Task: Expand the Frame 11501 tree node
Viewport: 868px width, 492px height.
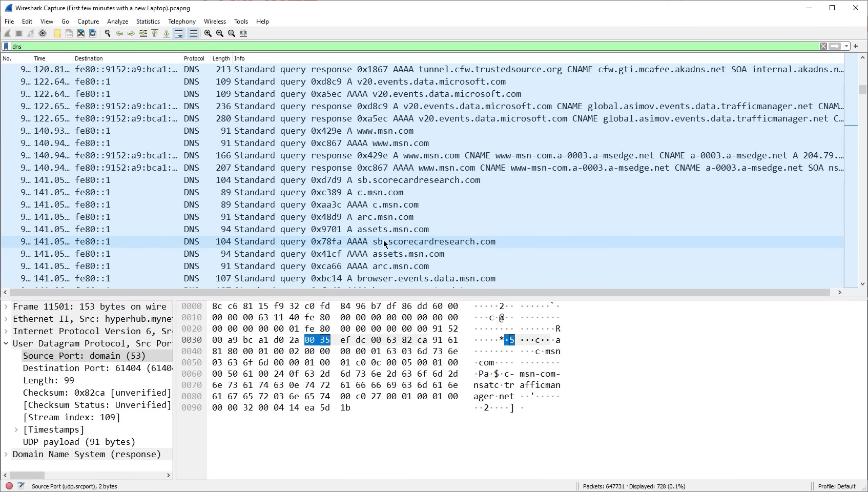Action: tap(6, 306)
